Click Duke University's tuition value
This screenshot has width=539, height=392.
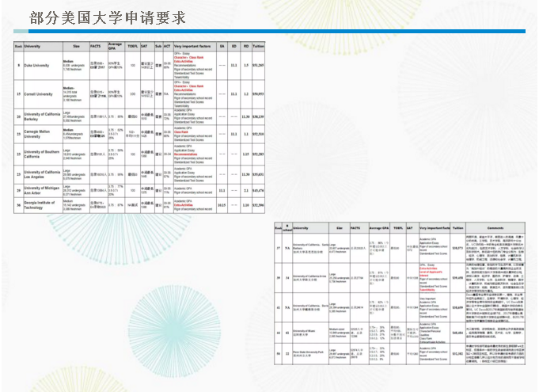257,65
